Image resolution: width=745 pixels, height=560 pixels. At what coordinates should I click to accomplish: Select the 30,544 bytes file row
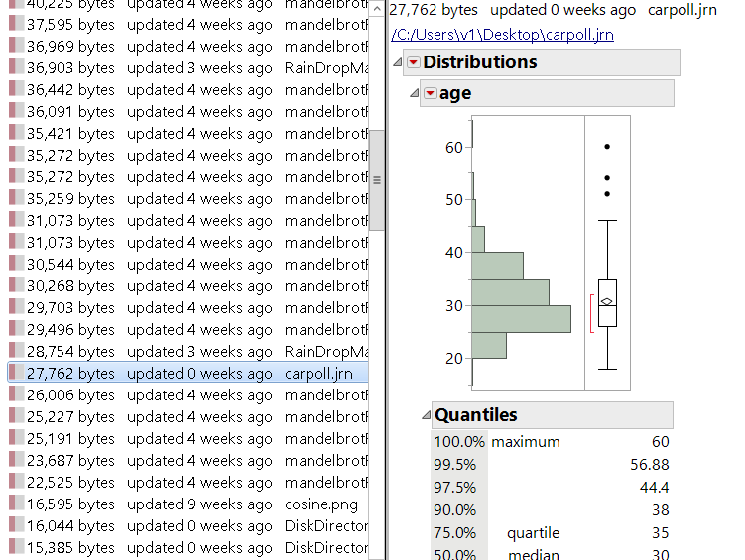tap(188, 265)
